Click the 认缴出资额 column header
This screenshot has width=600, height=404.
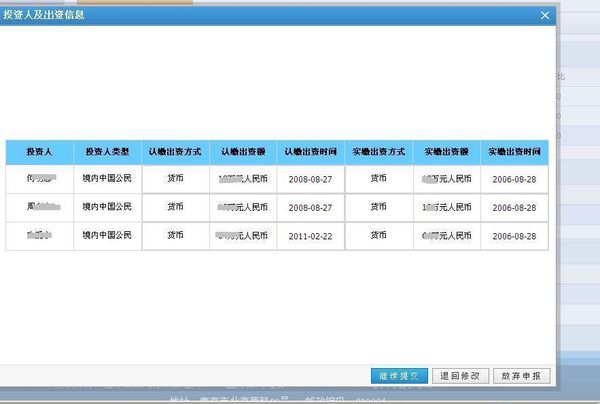click(243, 152)
